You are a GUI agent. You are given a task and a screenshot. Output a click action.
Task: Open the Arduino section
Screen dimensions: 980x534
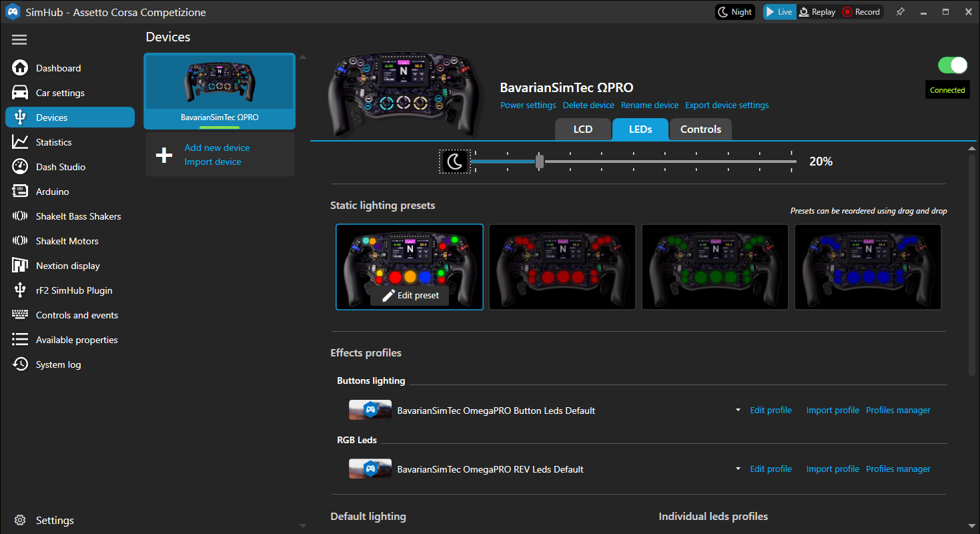point(52,192)
